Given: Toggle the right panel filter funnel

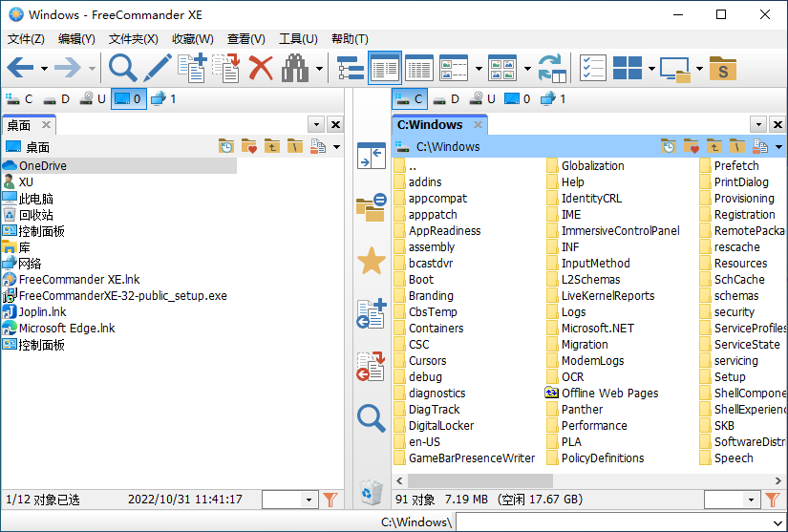Looking at the screenshot, I should point(773,500).
